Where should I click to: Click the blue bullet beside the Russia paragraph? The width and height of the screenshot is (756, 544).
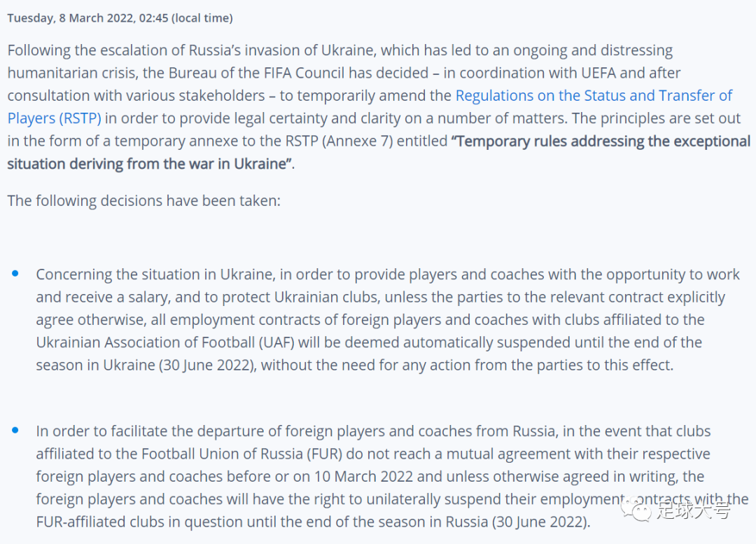[15, 430]
